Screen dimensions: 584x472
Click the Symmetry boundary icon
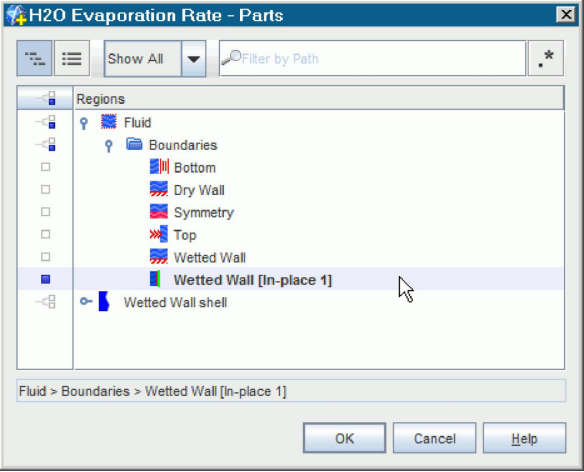coord(159,212)
